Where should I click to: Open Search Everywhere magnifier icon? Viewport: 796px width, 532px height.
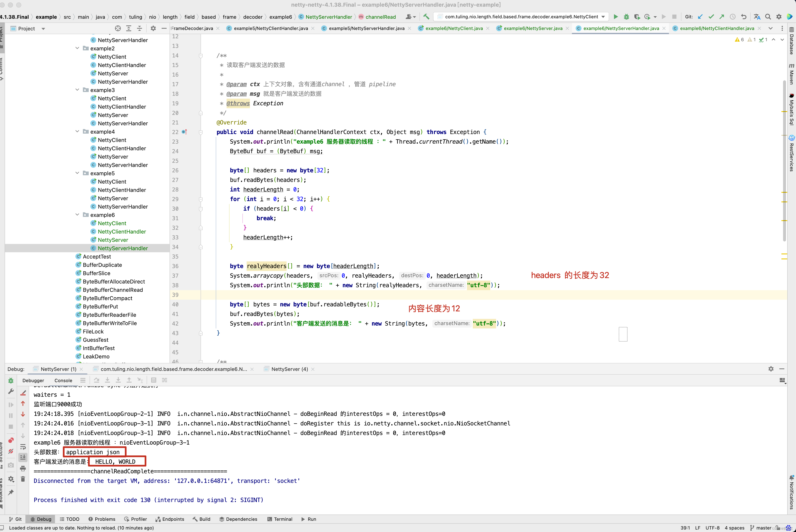pos(768,17)
